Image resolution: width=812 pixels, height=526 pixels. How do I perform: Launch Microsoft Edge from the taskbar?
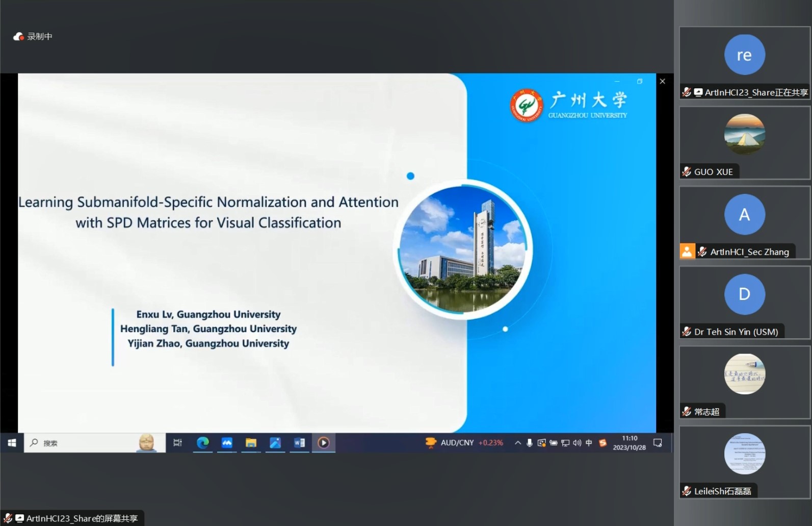[203, 443]
